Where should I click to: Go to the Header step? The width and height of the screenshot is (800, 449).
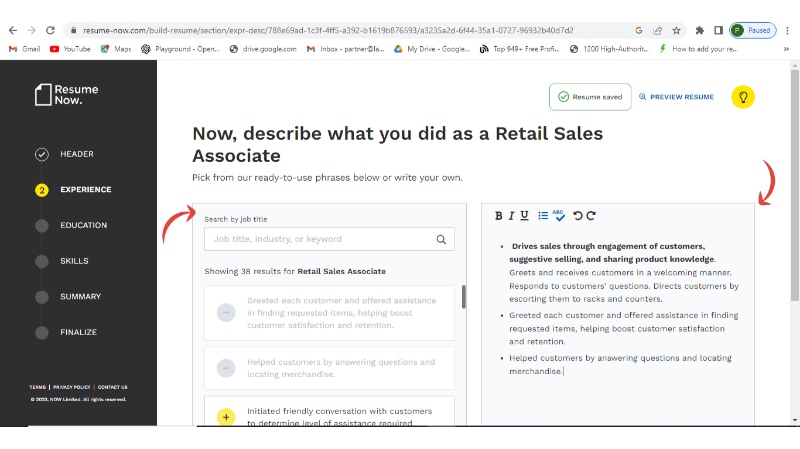(76, 154)
